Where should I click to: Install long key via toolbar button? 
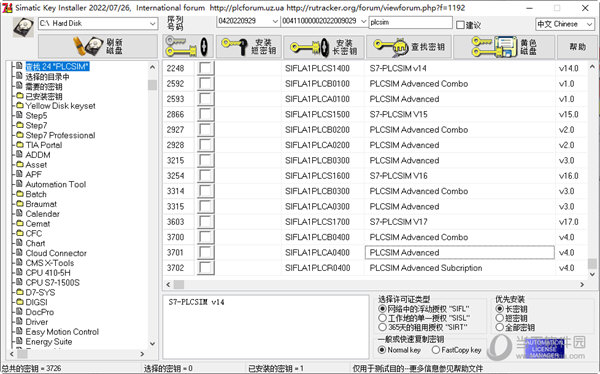324,47
